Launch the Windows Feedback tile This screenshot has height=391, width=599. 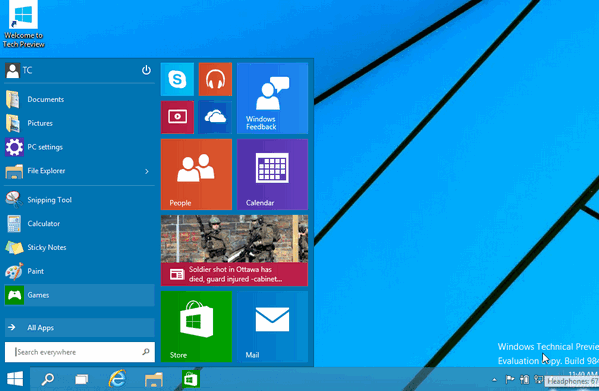coord(272,99)
